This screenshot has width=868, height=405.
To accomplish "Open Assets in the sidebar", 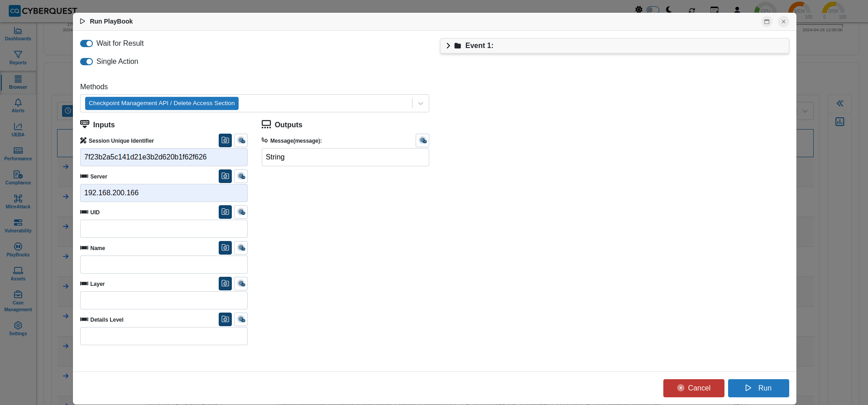I will [18, 274].
